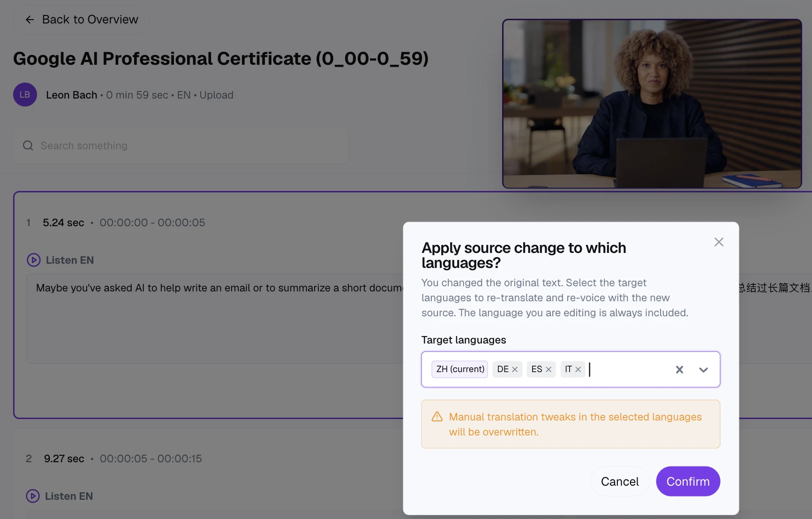Remove the DE language tag

[515, 369]
